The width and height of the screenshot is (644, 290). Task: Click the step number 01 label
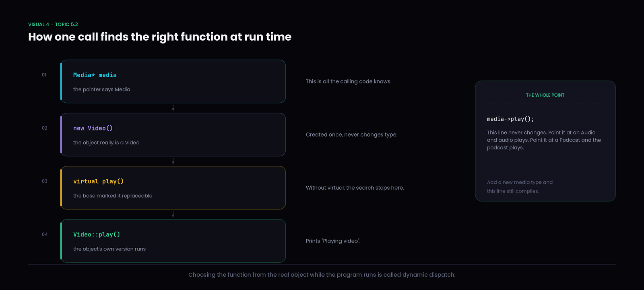pos(44,75)
